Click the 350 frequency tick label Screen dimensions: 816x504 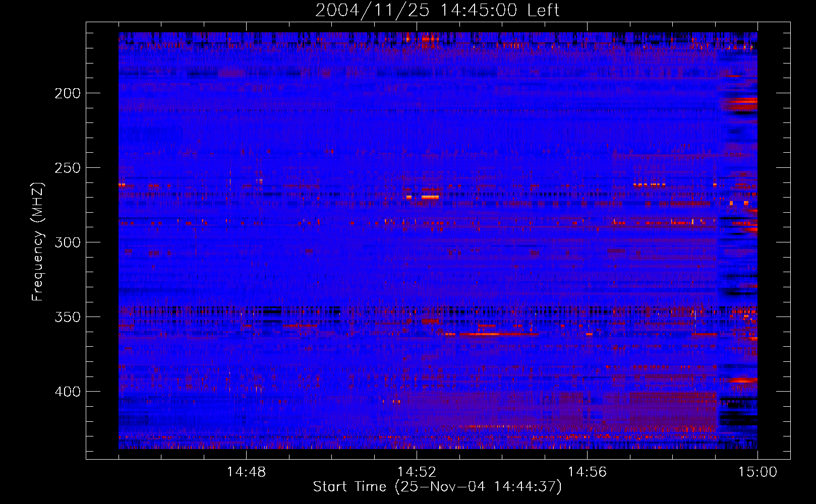pyautogui.click(x=67, y=317)
